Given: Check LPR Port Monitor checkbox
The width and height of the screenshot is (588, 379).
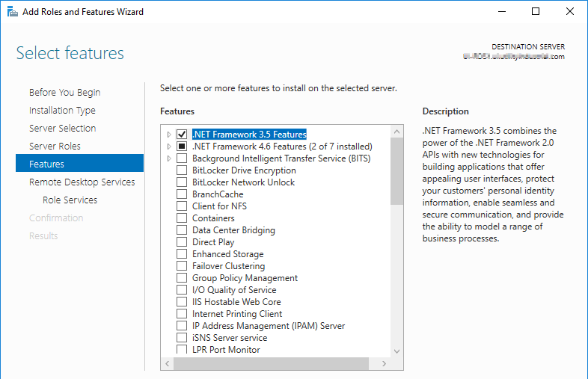Looking at the screenshot, I should pyautogui.click(x=182, y=349).
